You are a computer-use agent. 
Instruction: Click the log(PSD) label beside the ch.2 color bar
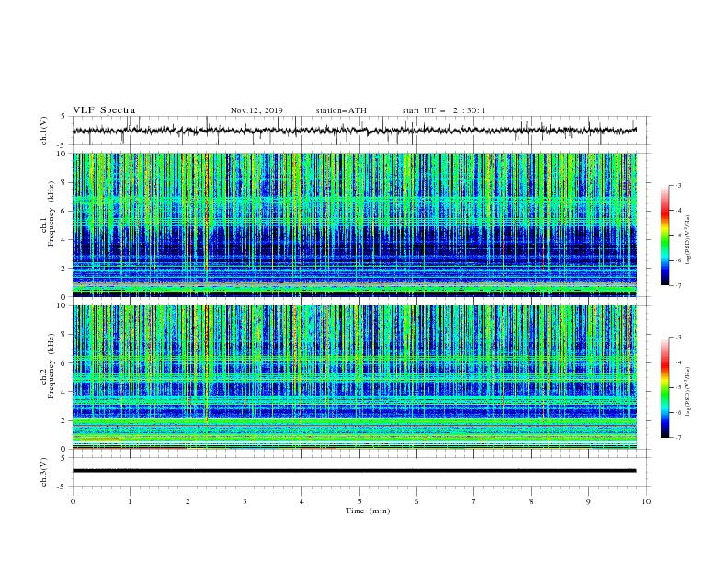point(688,392)
